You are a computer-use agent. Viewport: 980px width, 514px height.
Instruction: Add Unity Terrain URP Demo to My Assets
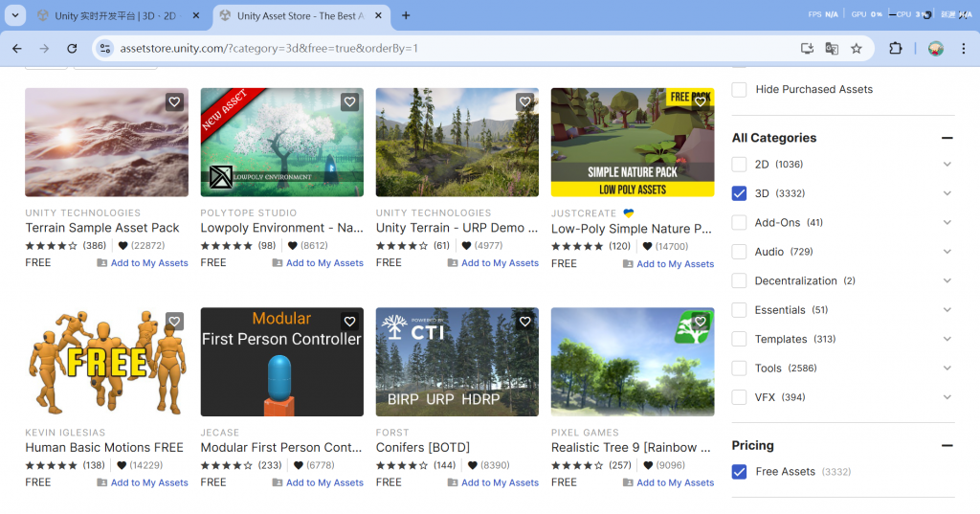pyautogui.click(x=493, y=263)
